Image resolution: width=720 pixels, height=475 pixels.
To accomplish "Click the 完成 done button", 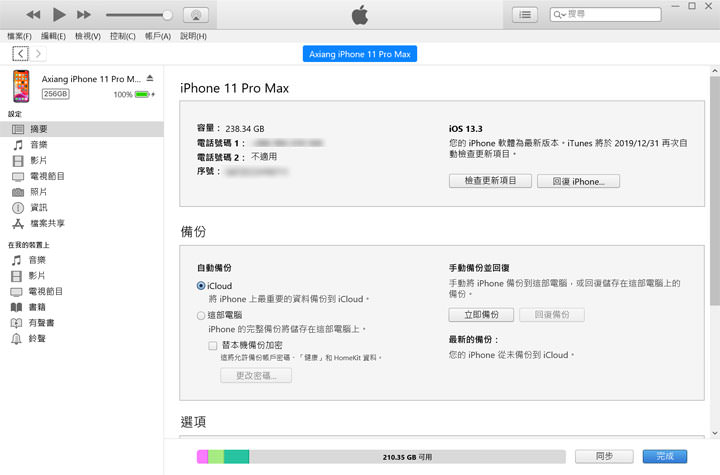I will tap(665, 456).
